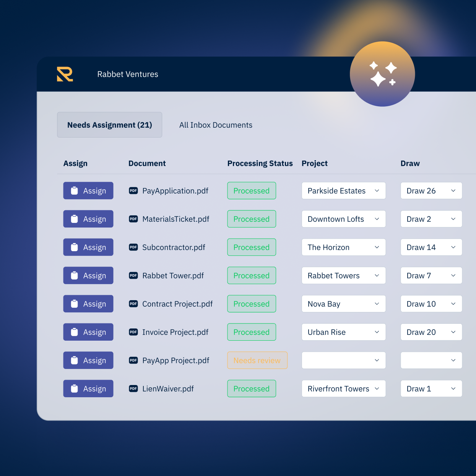Open the Downtown Lofts project dropdown

coord(344,219)
